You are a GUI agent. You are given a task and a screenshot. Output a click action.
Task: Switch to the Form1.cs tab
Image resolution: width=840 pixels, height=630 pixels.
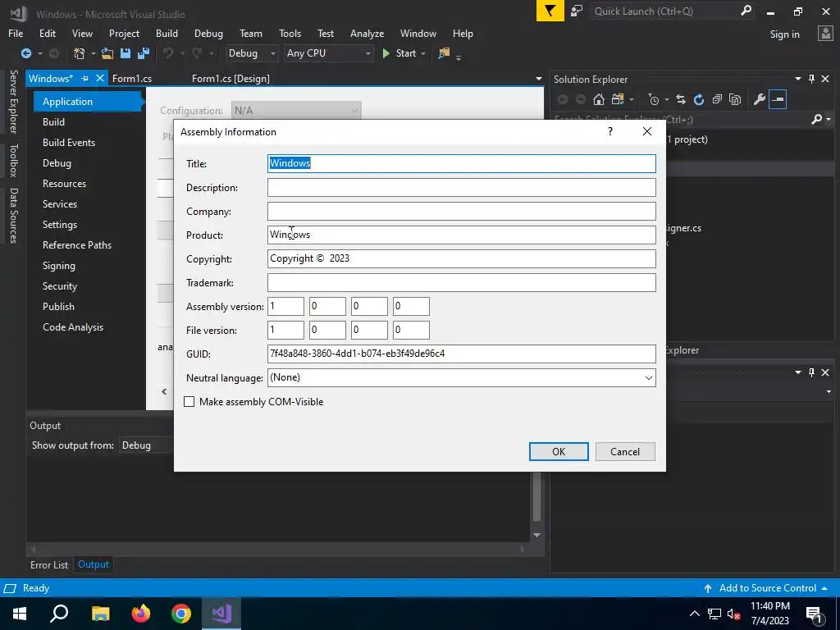tap(132, 78)
